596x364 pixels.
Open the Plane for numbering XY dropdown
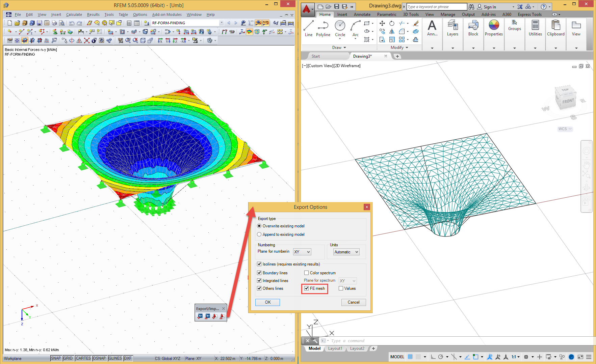click(x=302, y=252)
